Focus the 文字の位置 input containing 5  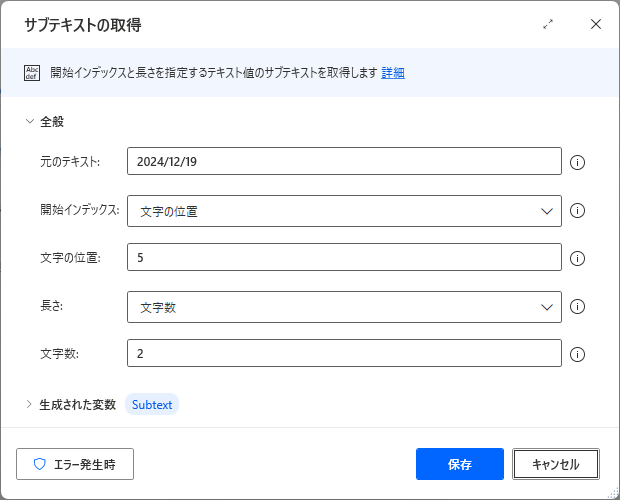tap(344, 257)
